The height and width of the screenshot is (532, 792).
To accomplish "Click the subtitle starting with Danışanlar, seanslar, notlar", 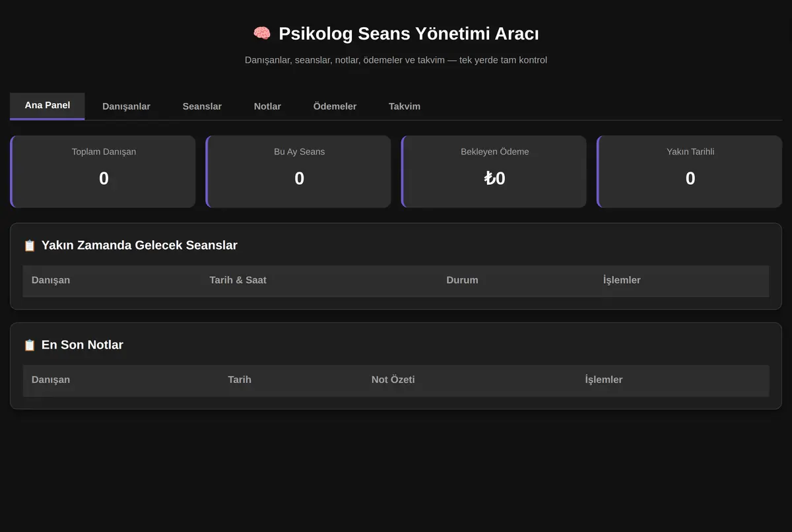I will click(396, 60).
